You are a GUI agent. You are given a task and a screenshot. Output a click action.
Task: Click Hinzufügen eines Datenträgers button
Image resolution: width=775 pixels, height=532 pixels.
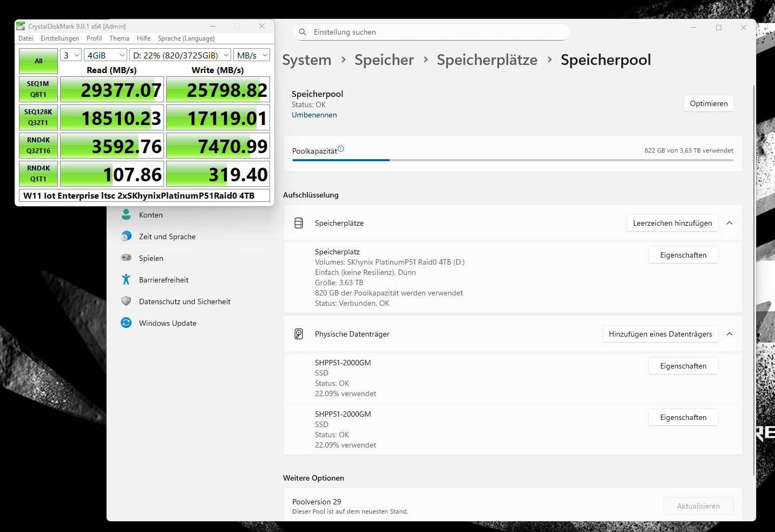click(x=660, y=334)
